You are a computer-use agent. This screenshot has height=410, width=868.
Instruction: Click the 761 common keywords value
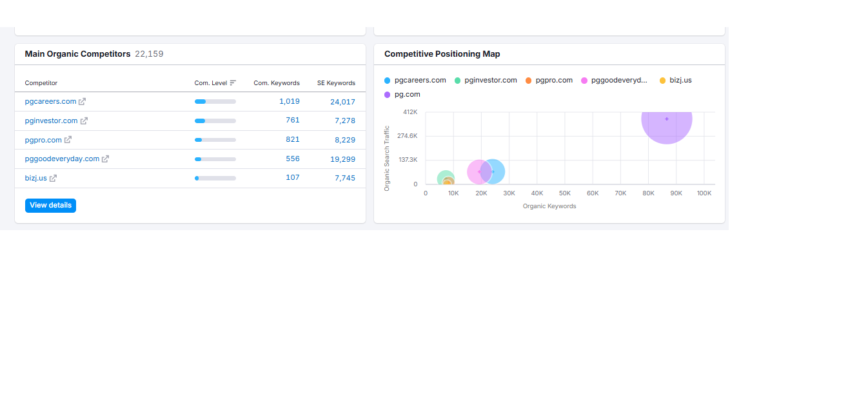tap(293, 120)
